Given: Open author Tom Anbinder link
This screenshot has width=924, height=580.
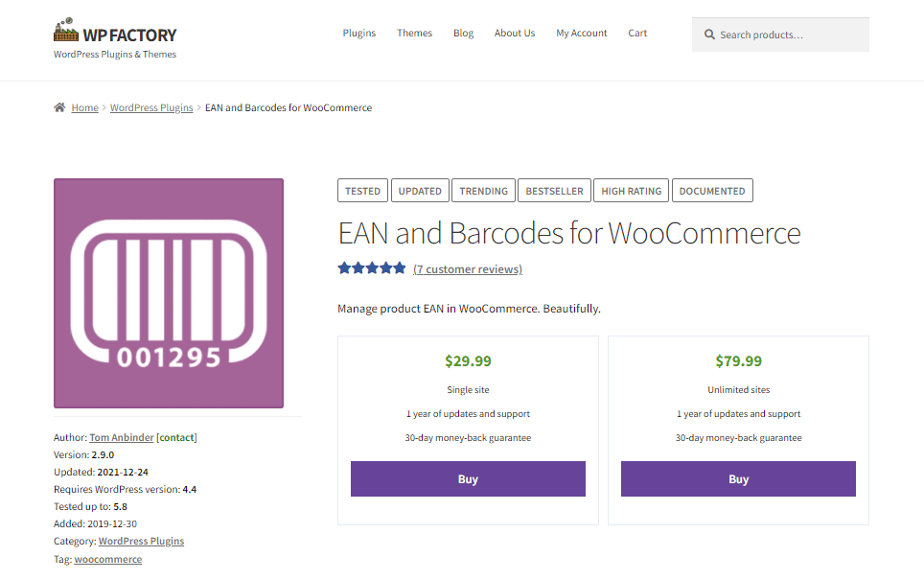Looking at the screenshot, I should (122, 437).
